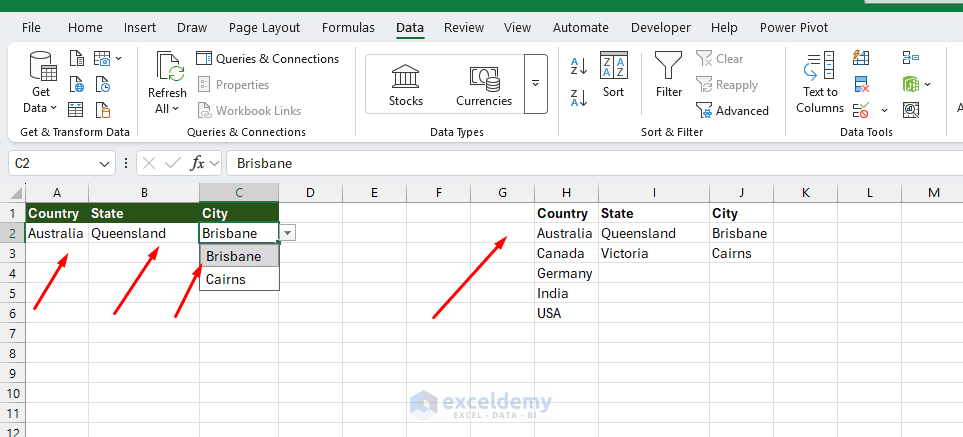This screenshot has height=437, width=963.
Task: Click the From Table/Range icon
Action: [76, 110]
